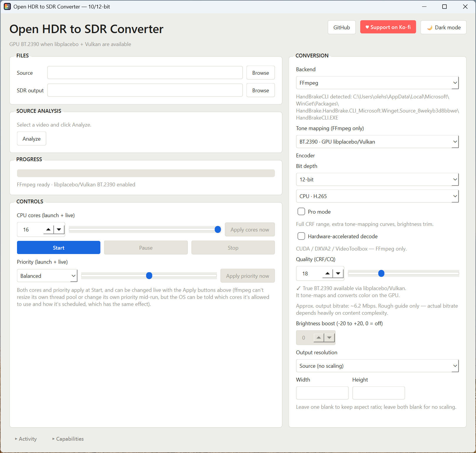Click the 'Approx. output bitrate' note
The image size is (476, 453).
pos(377,309)
